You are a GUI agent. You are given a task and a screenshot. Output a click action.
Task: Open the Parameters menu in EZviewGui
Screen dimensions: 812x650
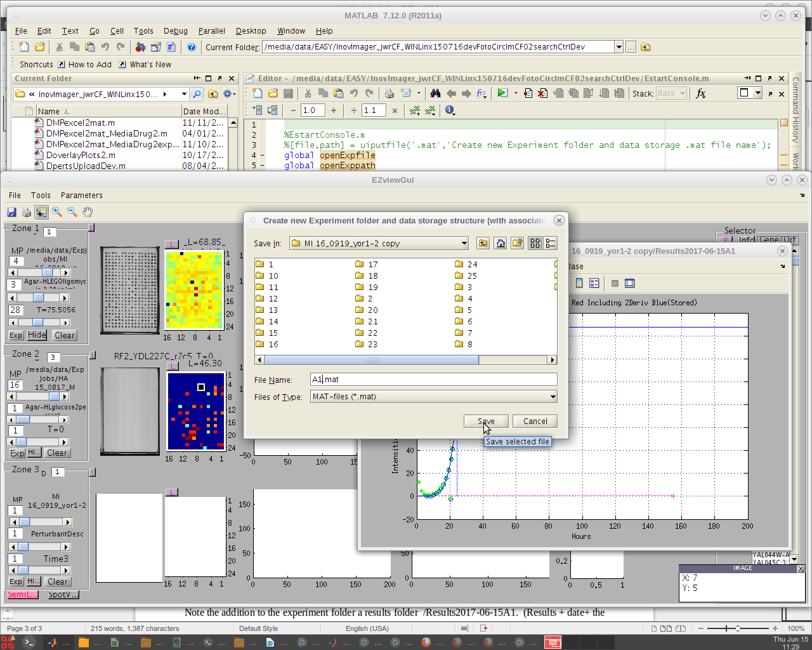[81, 196]
